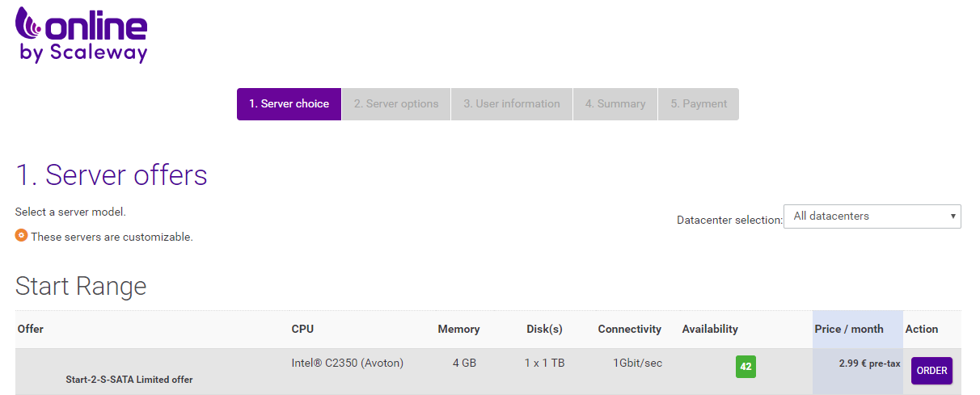
Task: Click the CPU column header
Action: pyautogui.click(x=302, y=329)
